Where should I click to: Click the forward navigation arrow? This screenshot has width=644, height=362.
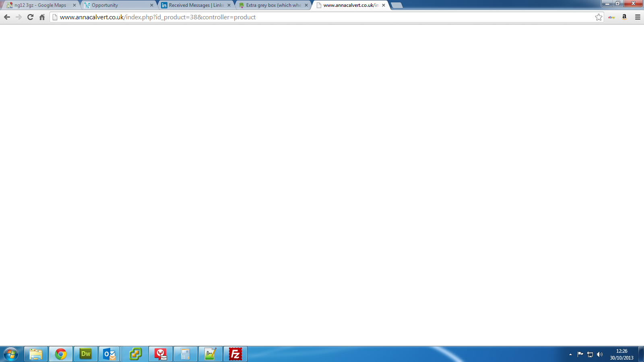19,17
